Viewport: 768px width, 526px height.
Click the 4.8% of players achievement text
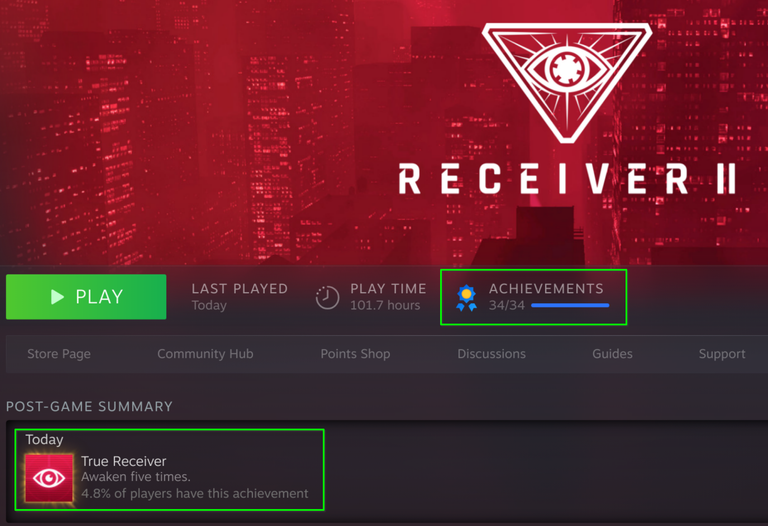coord(194,493)
